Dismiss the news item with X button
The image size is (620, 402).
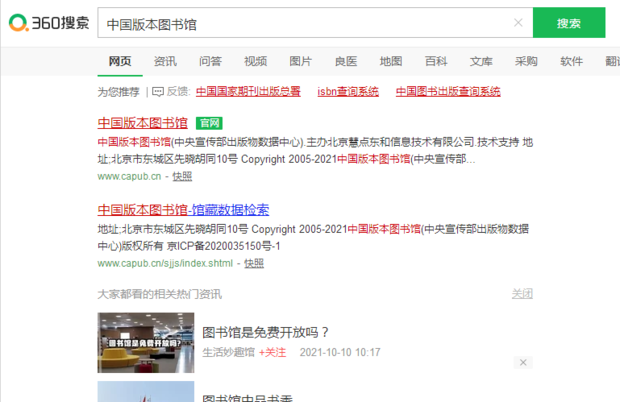click(523, 362)
